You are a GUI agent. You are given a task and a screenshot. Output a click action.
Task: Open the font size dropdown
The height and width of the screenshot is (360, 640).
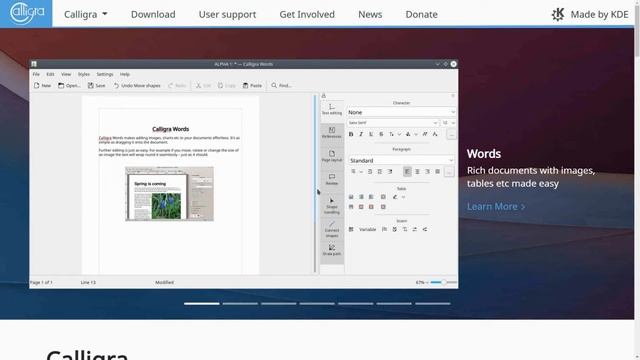(x=449, y=123)
